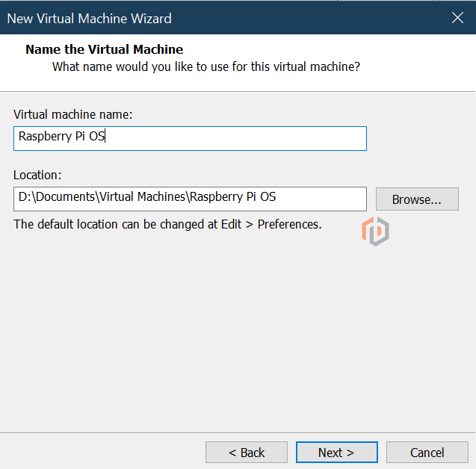This screenshot has height=469, width=476.
Task: Click the 'Location:' label
Action: [x=37, y=175]
